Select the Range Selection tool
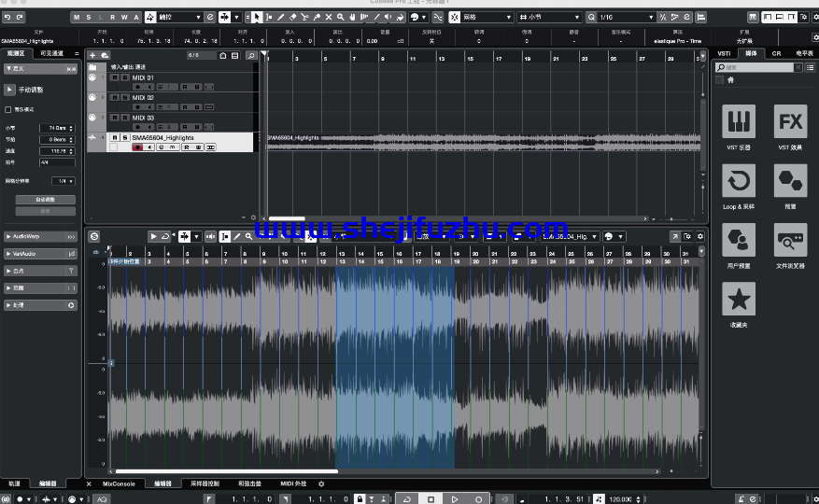 [268, 17]
